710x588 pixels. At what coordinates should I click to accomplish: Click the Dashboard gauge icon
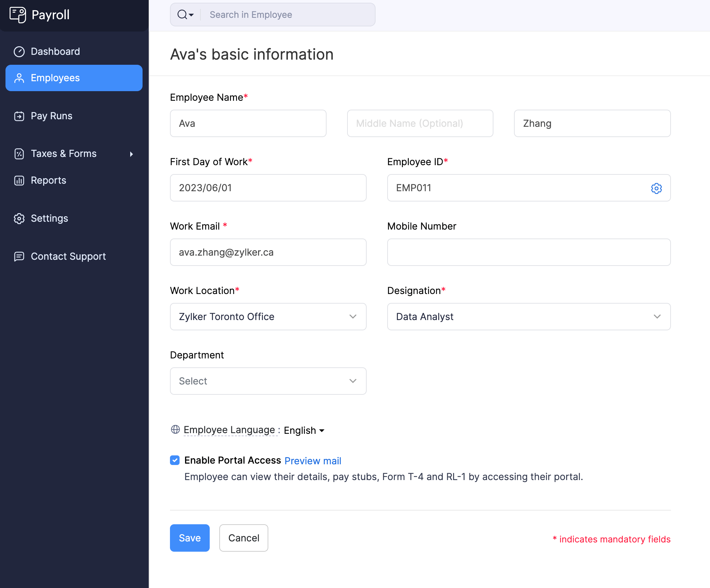(19, 51)
